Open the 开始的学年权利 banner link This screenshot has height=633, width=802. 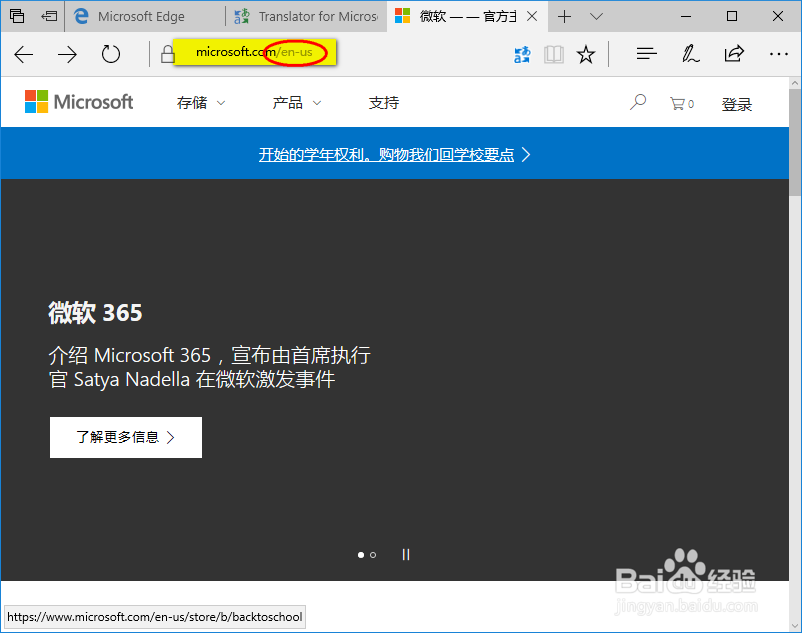(x=394, y=154)
